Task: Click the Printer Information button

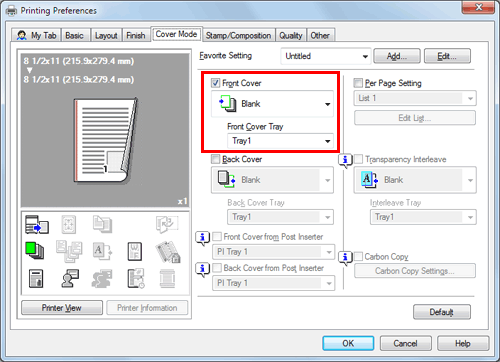Action: 147,308
